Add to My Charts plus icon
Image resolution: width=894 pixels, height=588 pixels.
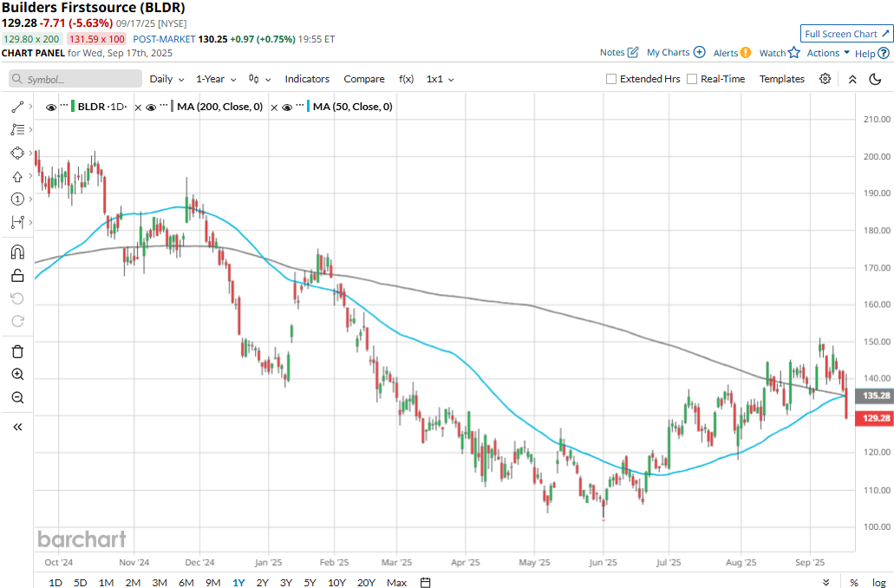(699, 53)
